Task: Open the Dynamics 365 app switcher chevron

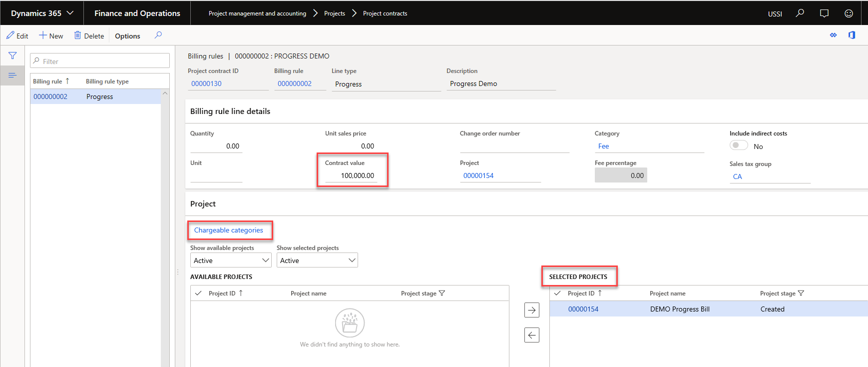Action: click(70, 13)
